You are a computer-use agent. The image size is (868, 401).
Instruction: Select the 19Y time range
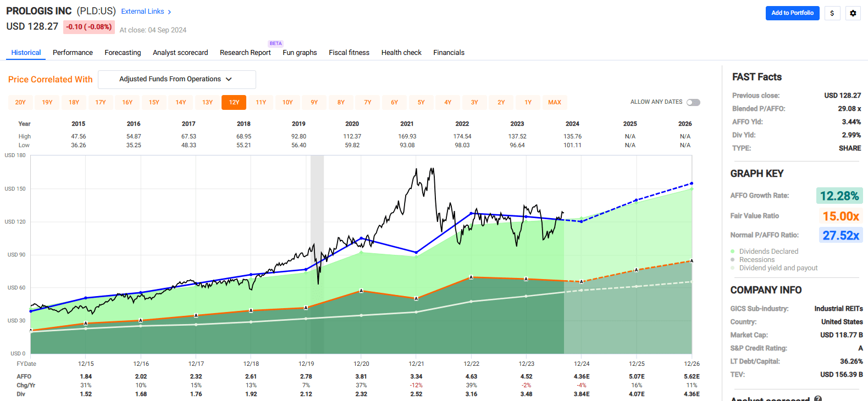pyautogui.click(x=47, y=102)
